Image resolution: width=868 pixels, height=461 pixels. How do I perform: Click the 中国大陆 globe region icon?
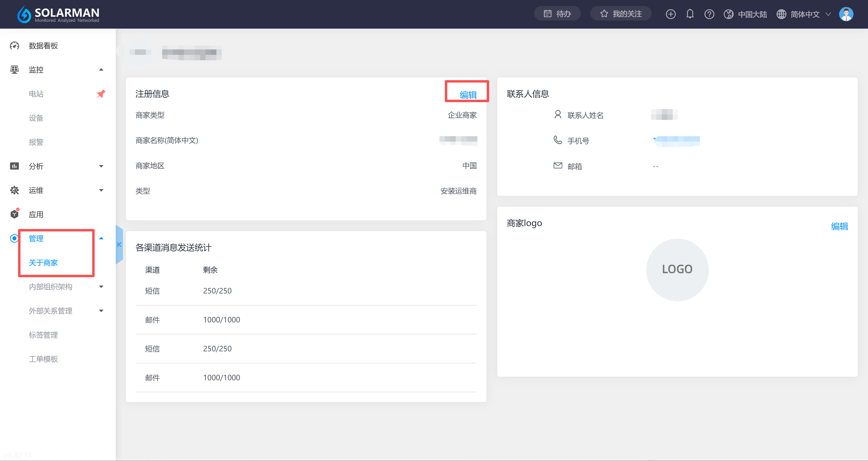(x=728, y=14)
